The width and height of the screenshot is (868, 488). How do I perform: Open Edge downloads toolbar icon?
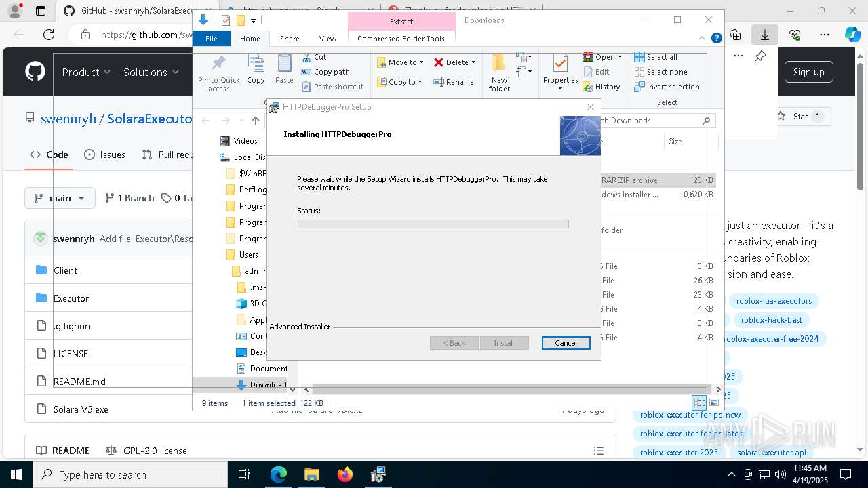764,35
